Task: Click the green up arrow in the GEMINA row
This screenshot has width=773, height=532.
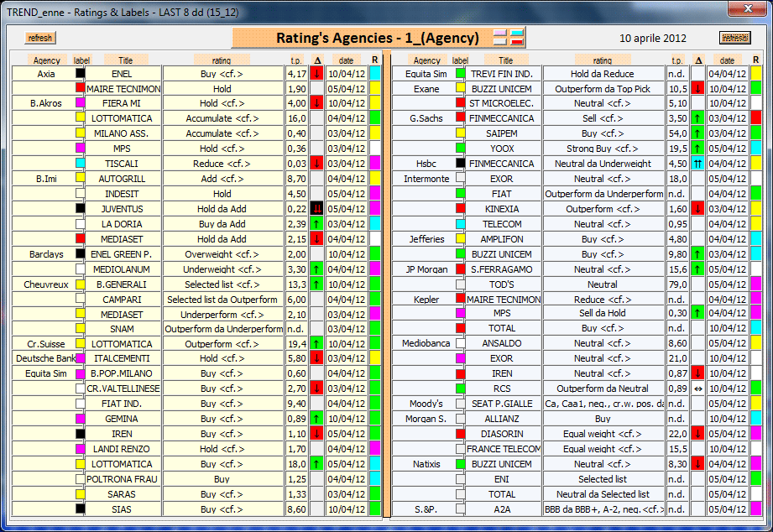Action: (x=316, y=419)
